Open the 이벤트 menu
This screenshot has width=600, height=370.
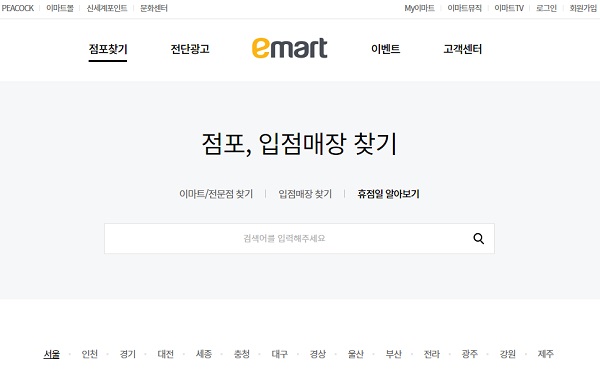click(385, 49)
